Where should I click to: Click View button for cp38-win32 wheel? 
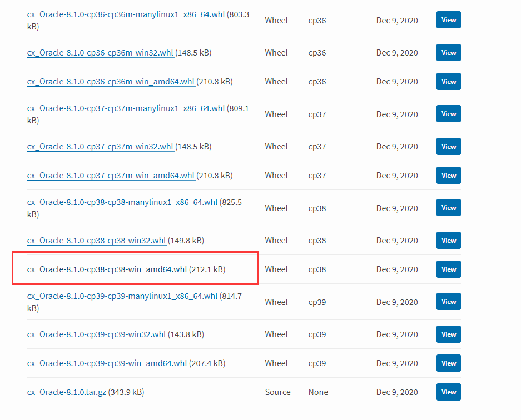(449, 241)
